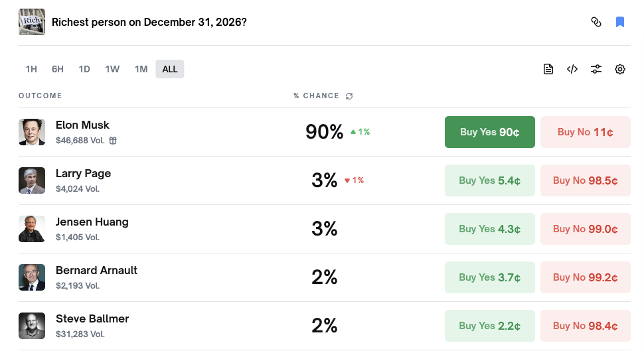The height and width of the screenshot is (351, 644).
Task: Select the 6H time range
Action: (58, 69)
